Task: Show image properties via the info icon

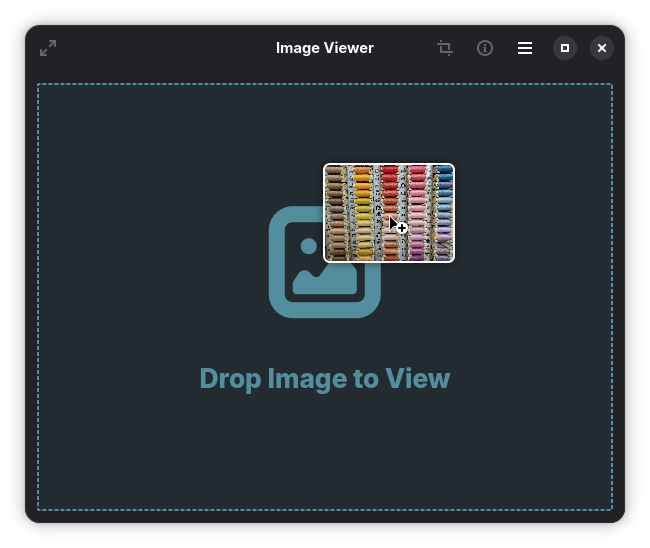Action: pos(485,48)
